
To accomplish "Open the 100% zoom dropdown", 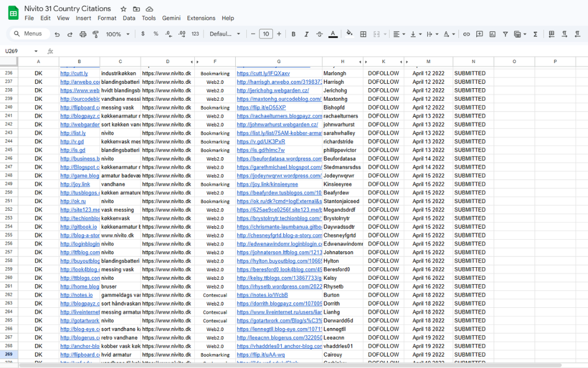I will pos(118,34).
